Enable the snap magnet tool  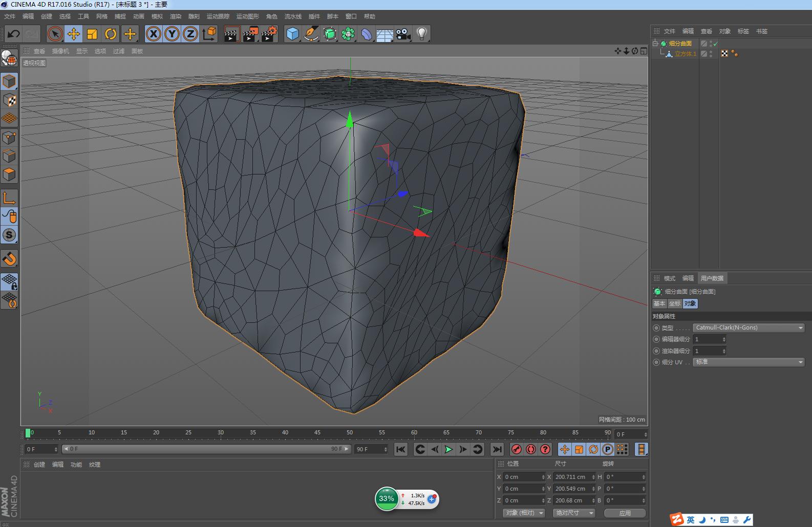[x=9, y=259]
